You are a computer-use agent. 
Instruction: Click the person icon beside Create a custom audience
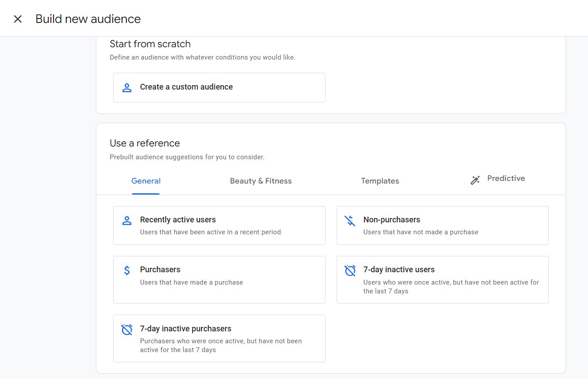tap(127, 87)
